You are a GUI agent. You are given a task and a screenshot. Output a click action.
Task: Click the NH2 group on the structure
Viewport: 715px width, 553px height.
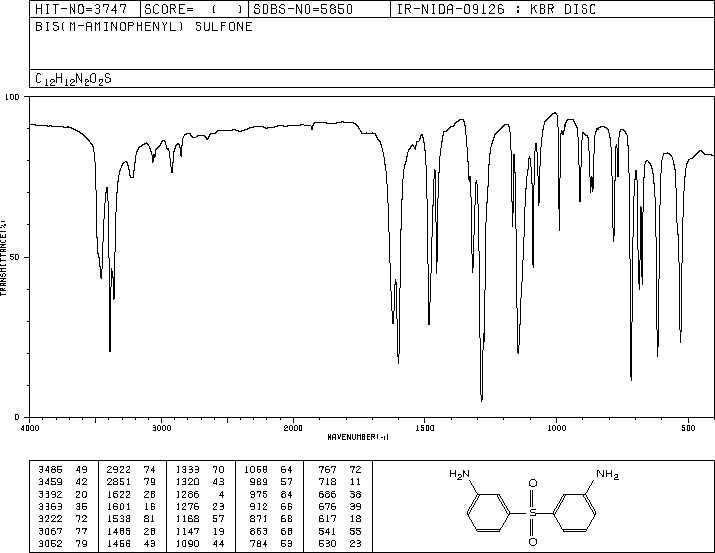[x=607, y=475]
